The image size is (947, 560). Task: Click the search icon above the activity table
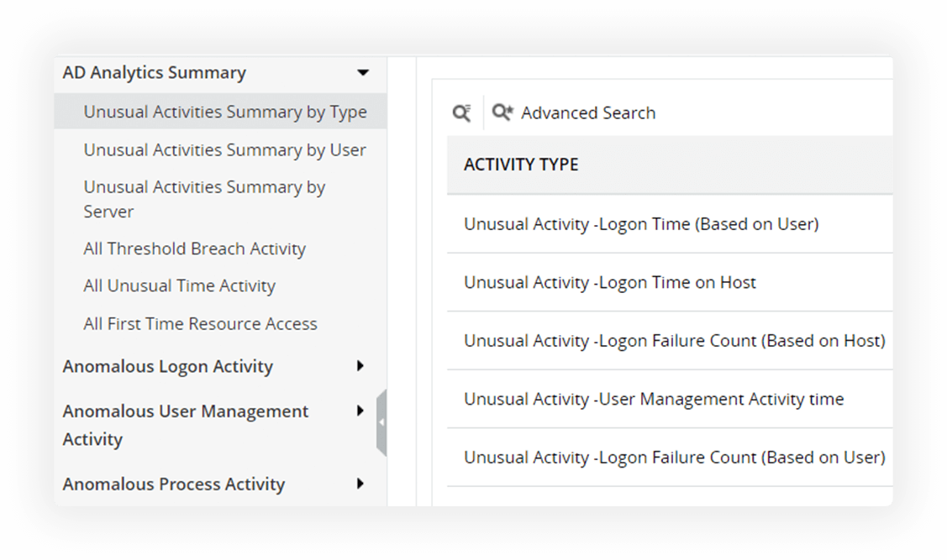pos(461,113)
